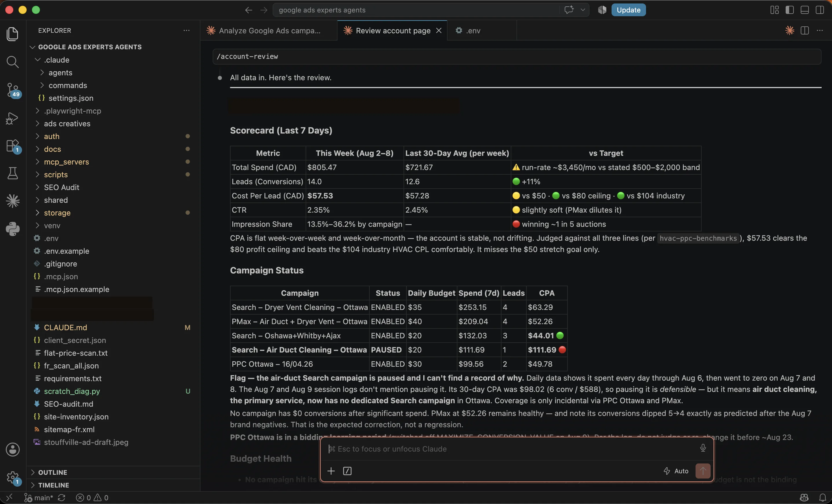
Task: Send the message with the arrow button
Action: [703, 471]
